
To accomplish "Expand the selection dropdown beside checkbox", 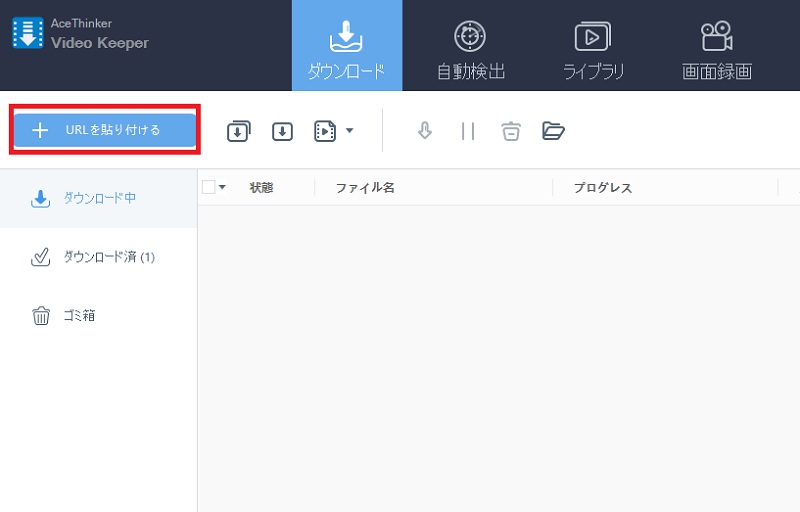I will 222,187.
